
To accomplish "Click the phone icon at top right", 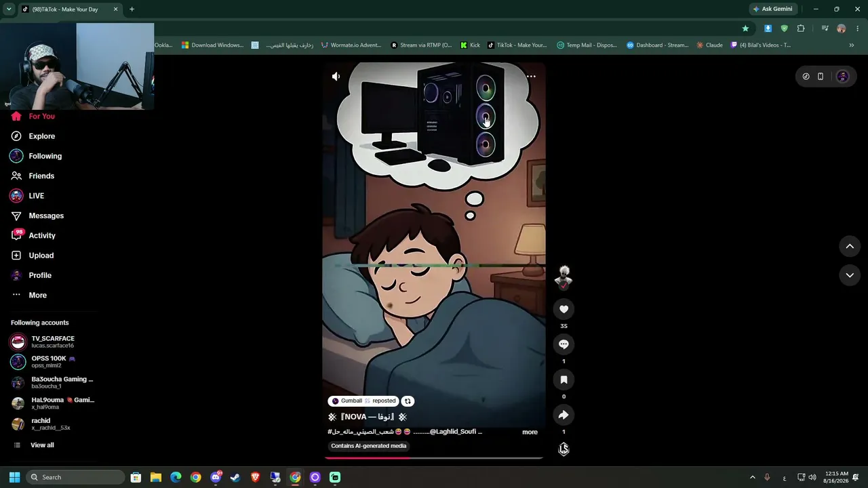I will coord(821,77).
